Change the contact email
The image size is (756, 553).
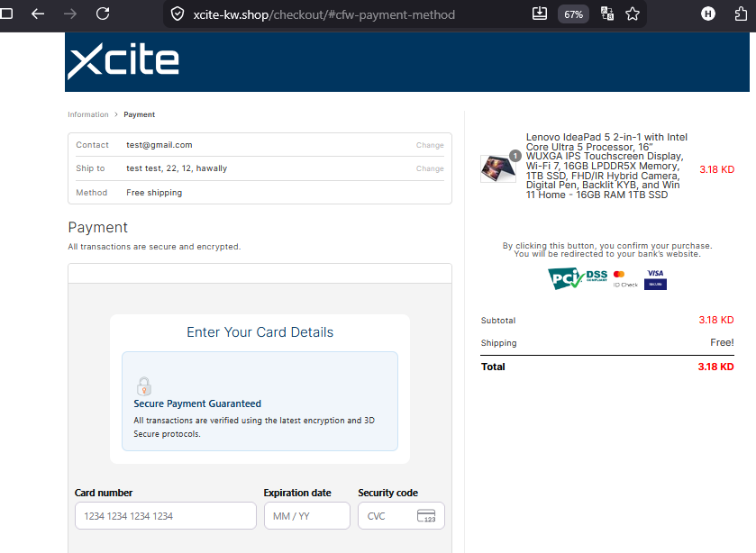[430, 145]
